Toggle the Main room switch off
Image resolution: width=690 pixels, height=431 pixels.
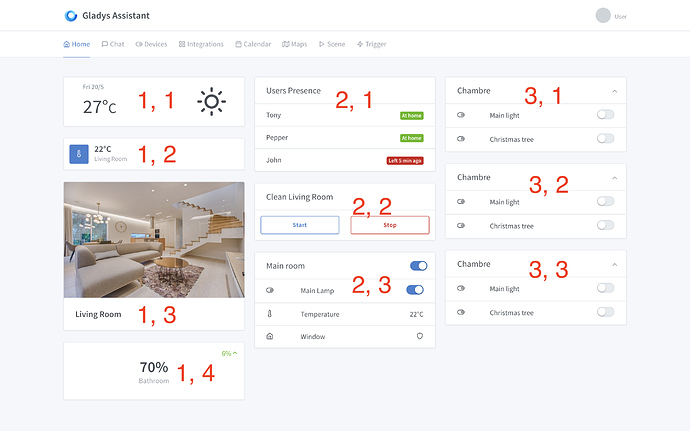tap(418, 265)
